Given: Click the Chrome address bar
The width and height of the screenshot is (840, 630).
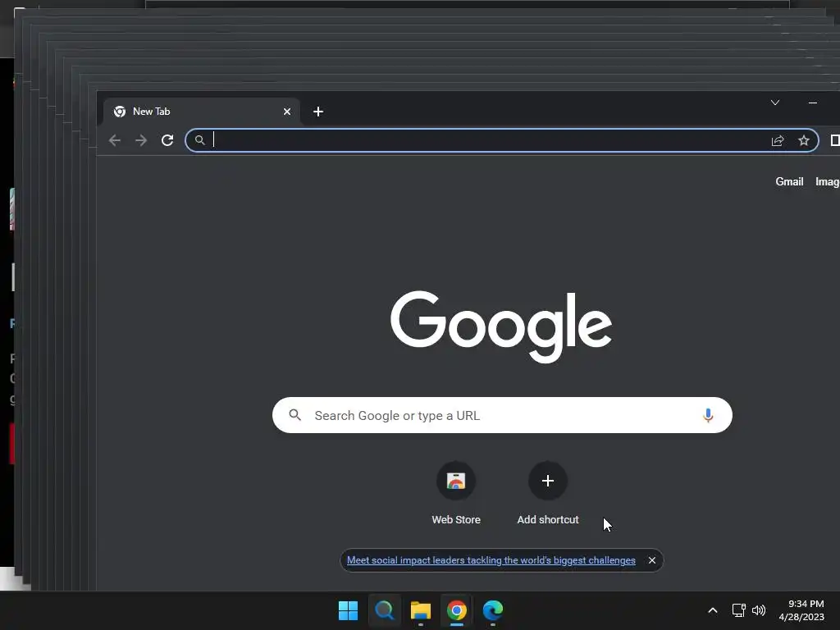Looking at the screenshot, I should click(x=502, y=140).
